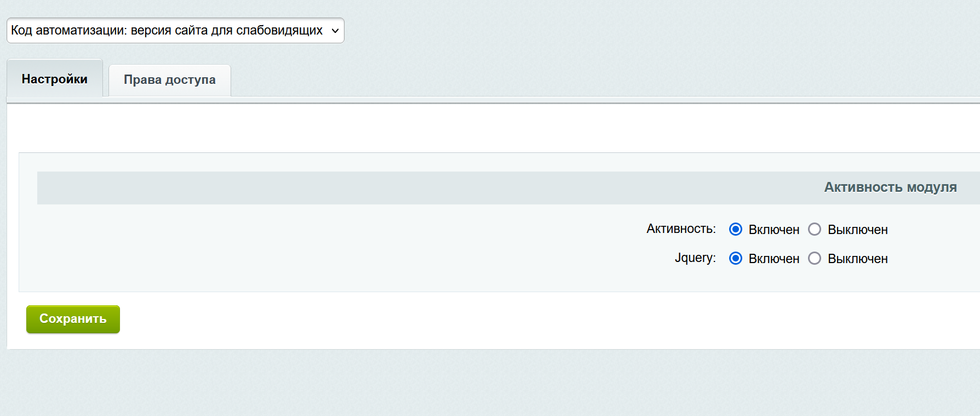Screen dimensions: 980x416
Task: Click the Jquery: field label
Action: (x=695, y=258)
